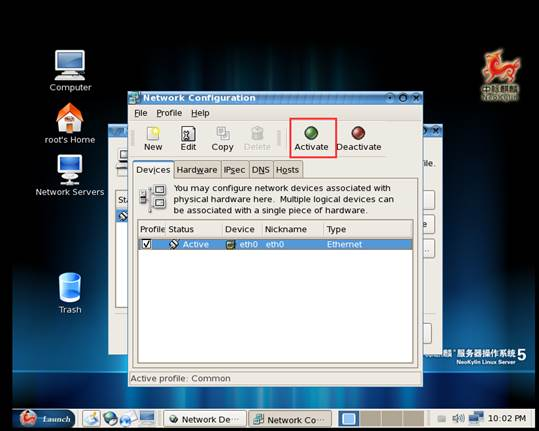Click the volume speaker tray icon

pyautogui.click(x=458, y=418)
